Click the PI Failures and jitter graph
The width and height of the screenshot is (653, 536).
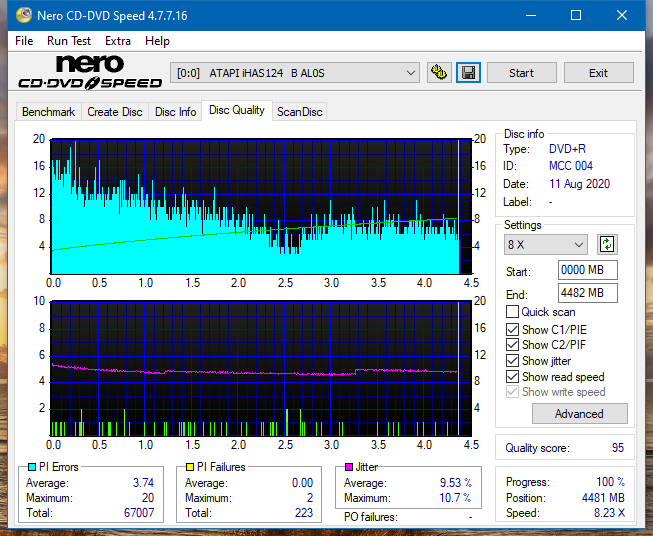pos(261,369)
